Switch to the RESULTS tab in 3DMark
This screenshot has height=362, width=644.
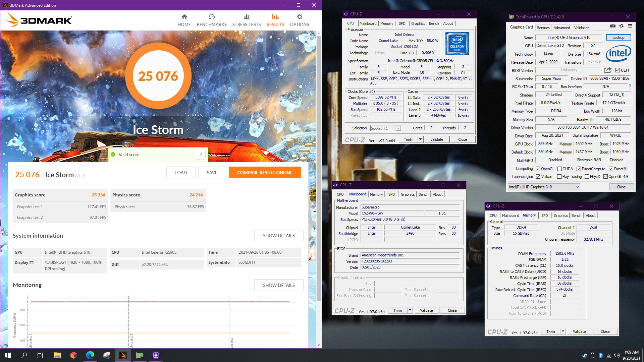click(275, 20)
